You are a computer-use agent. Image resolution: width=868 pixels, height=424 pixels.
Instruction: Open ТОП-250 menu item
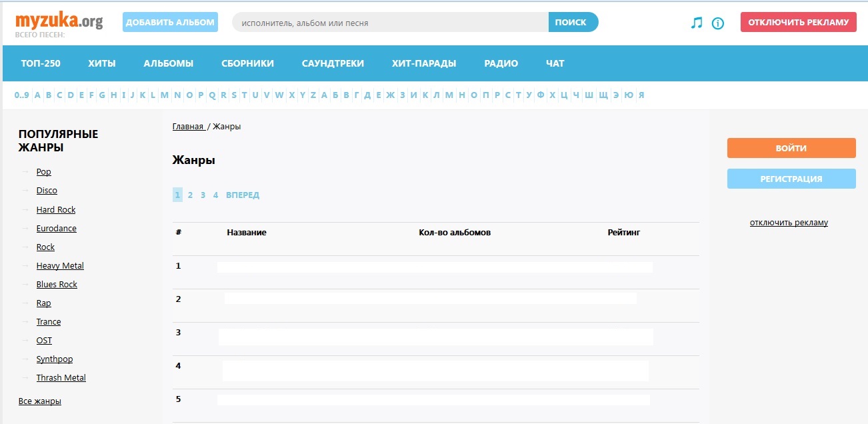(x=41, y=63)
